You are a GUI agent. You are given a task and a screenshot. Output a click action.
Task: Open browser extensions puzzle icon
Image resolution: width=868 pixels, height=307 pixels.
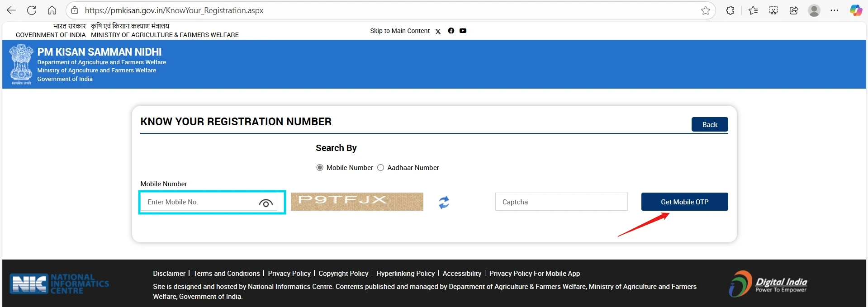tap(730, 10)
